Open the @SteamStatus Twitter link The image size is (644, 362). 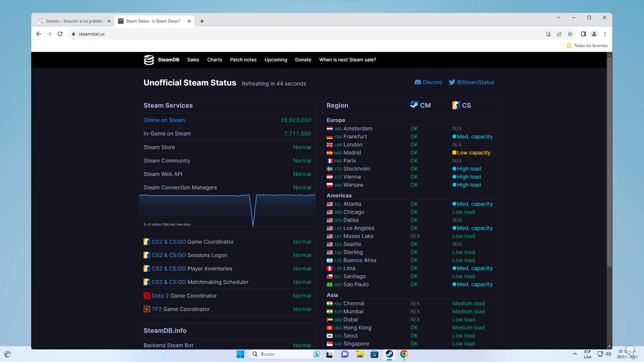tap(471, 82)
